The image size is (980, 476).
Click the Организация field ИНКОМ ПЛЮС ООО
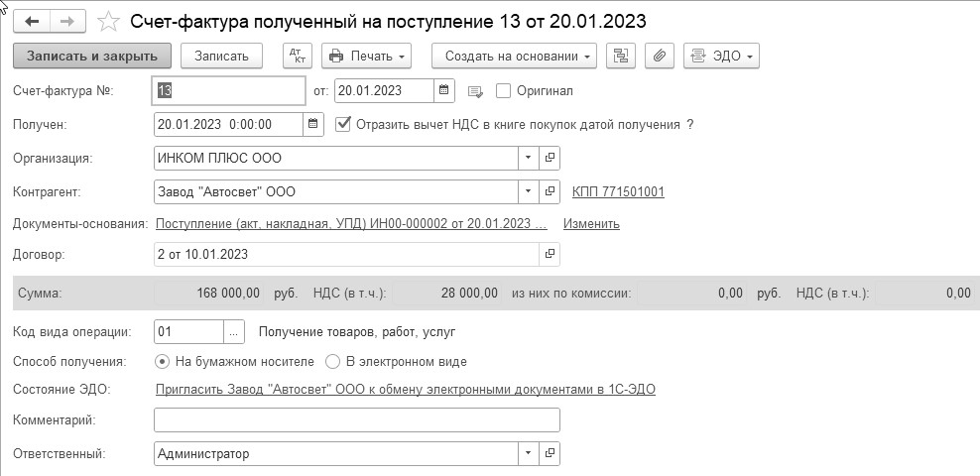[335, 158]
